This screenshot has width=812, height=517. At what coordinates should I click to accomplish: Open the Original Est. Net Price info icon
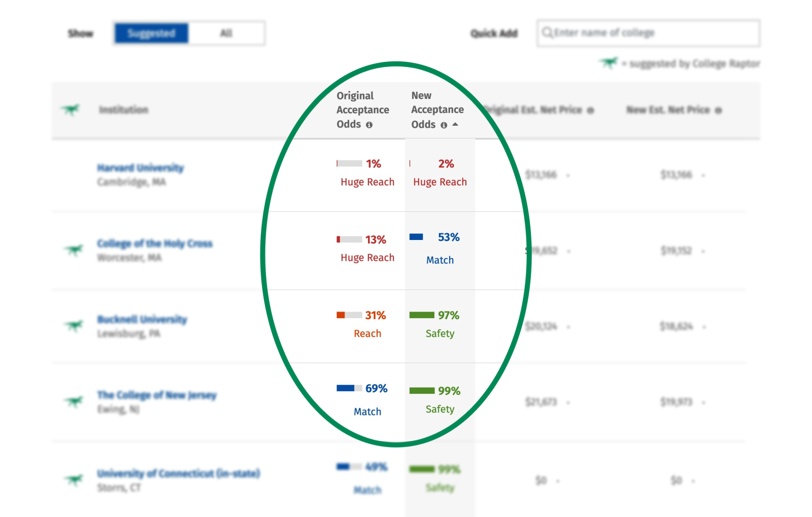590,110
